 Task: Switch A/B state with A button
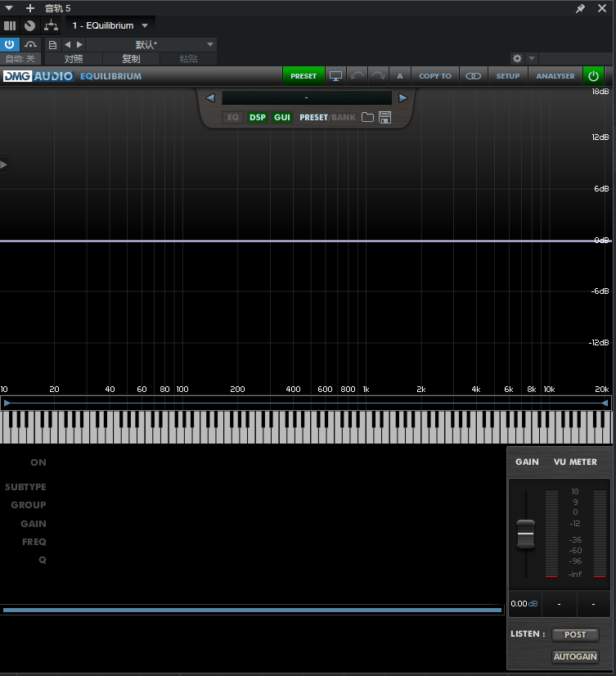(x=400, y=76)
